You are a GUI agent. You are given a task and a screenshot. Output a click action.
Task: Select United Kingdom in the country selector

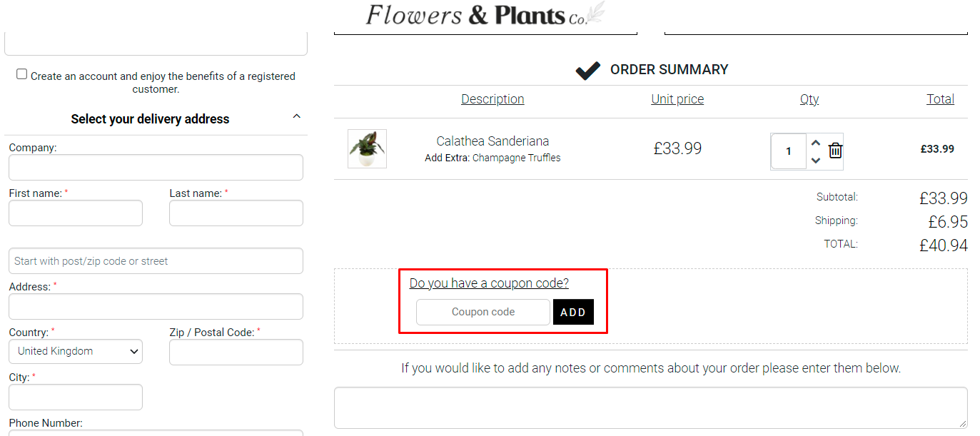pyautogui.click(x=75, y=351)
